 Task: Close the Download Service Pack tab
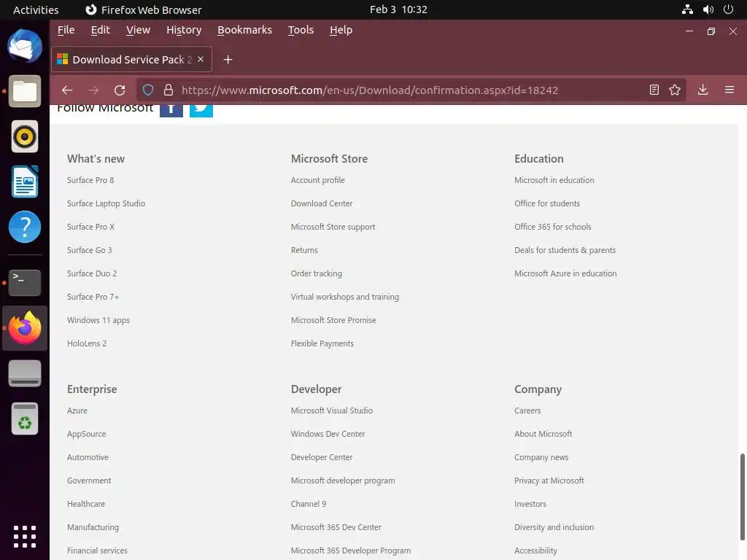[x=201, y=59]
